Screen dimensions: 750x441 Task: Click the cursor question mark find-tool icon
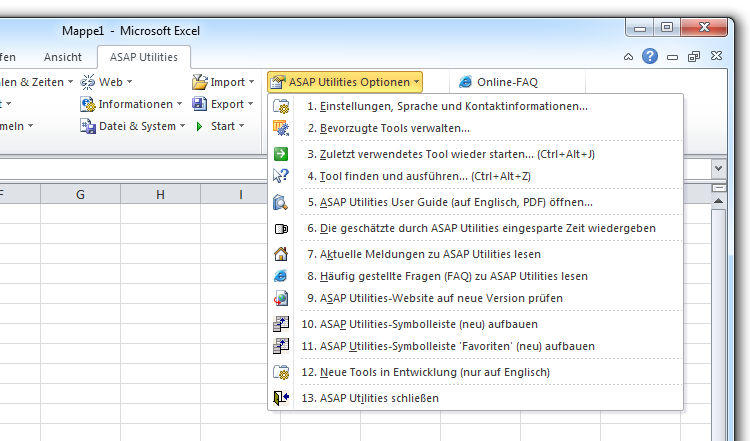click(281, 176)
